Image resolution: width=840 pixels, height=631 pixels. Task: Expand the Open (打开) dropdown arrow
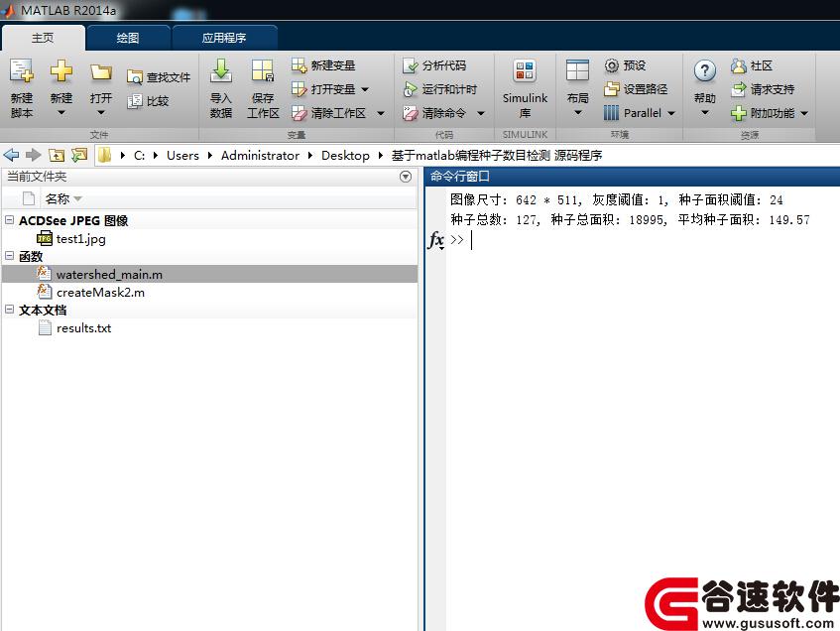click(101, 112)
